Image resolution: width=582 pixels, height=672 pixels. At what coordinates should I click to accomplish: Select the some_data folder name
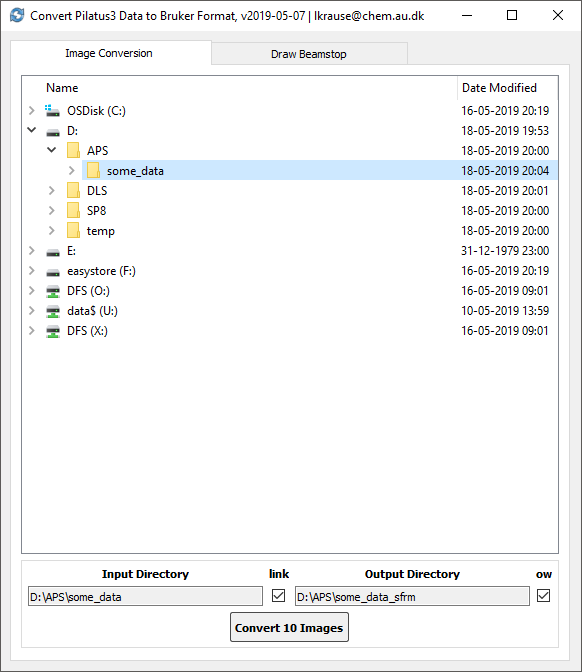[135, 171]
